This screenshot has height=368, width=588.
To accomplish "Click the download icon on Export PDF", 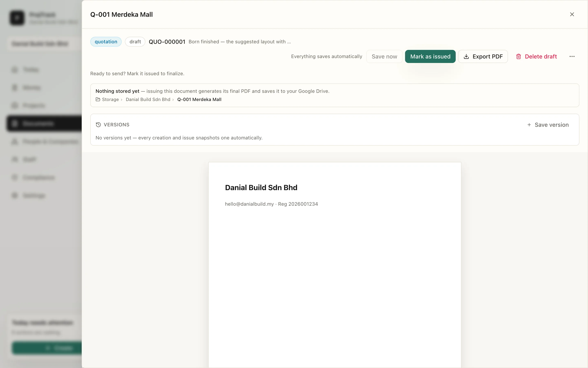I will [x=466, y=56].
